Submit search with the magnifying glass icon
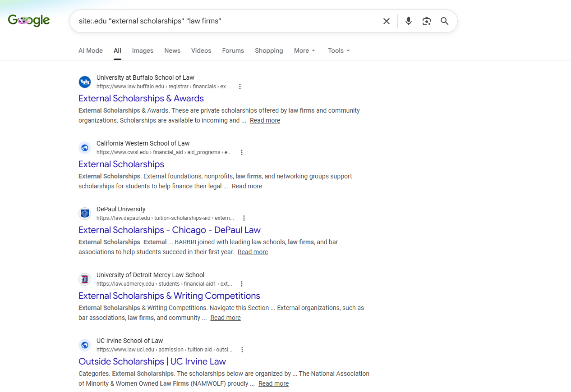 445,21
